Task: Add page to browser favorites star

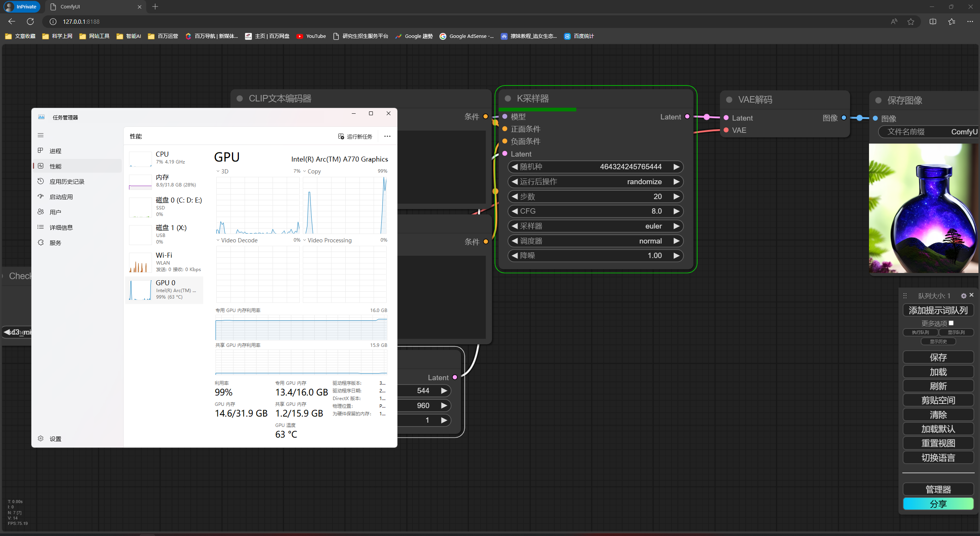Action: (x=911, y=22)
